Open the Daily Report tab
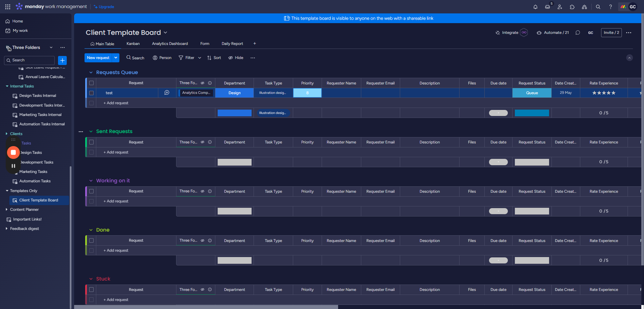 point(232,44)
